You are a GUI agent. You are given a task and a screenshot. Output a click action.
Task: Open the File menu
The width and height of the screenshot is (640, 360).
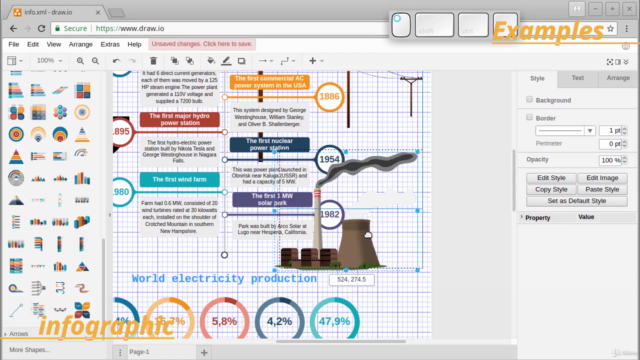point(13,44)
